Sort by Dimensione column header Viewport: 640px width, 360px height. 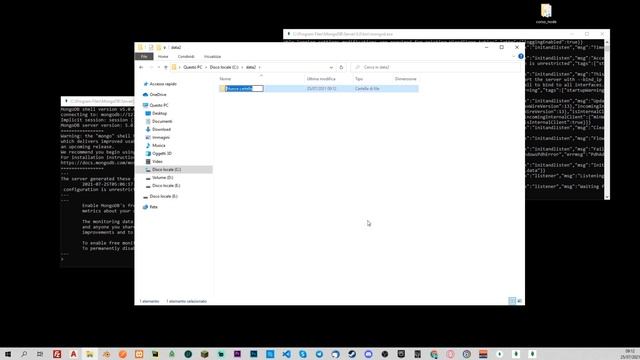pyautogui.click(x=406, y=79)
